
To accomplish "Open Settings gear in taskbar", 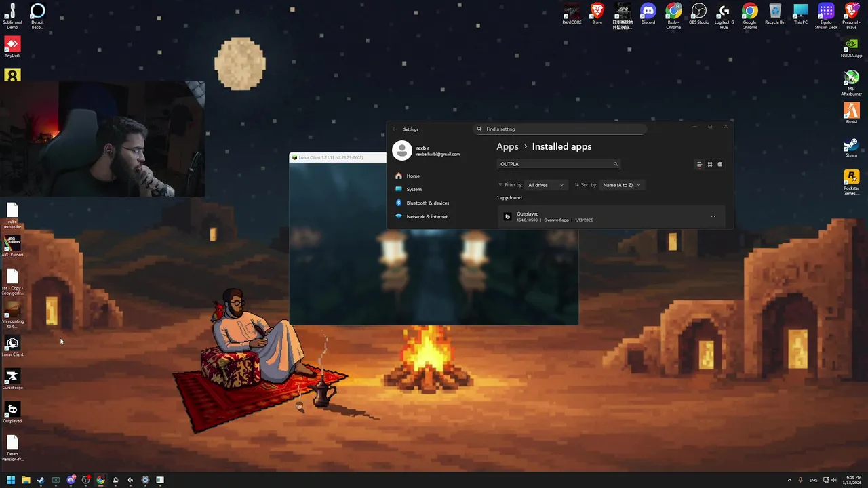I will tap(145, 480).
